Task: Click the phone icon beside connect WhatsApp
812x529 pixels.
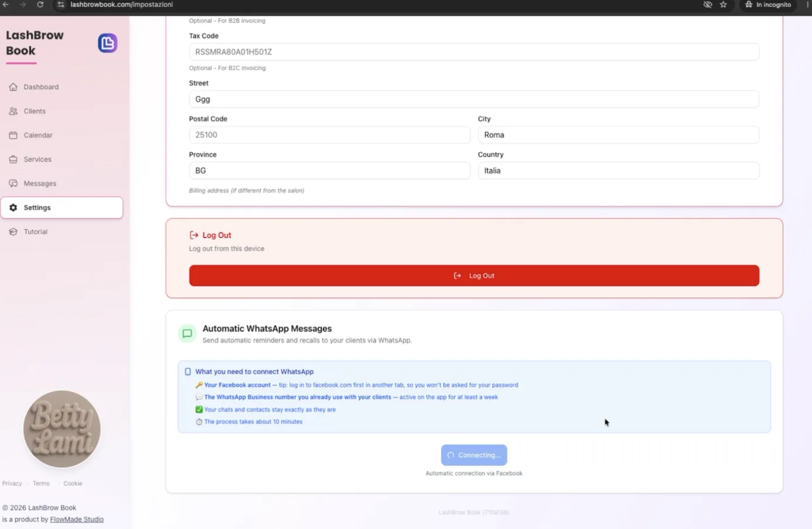Action: [x=188, y=372]
